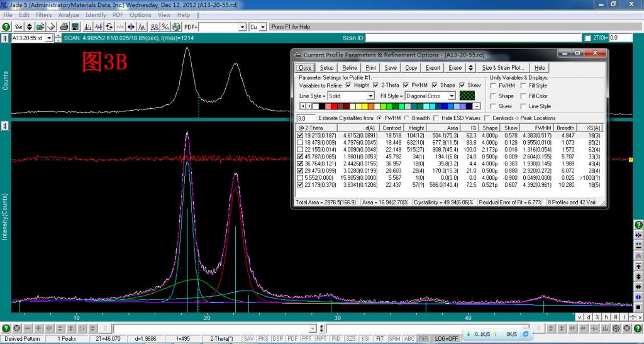Click the green help question mark icon
Viewport: 644px width, 344px height.
click(6, 27)
